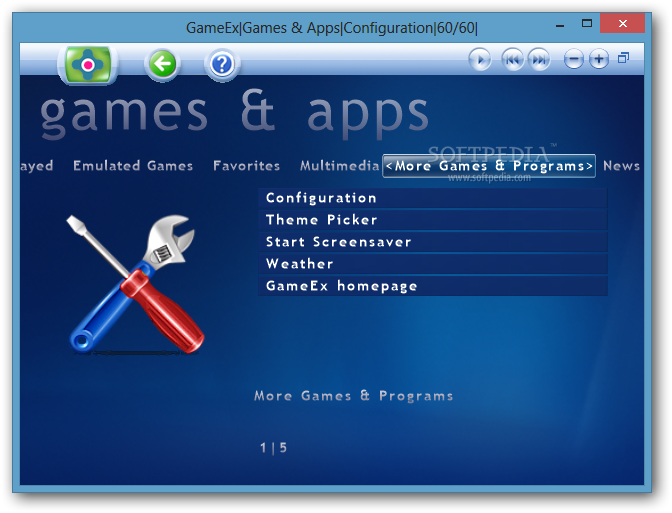The height and width of the screenshot is (513, 672).
Task: Open the Theme Picker entry
Action: tap(433, 220)
